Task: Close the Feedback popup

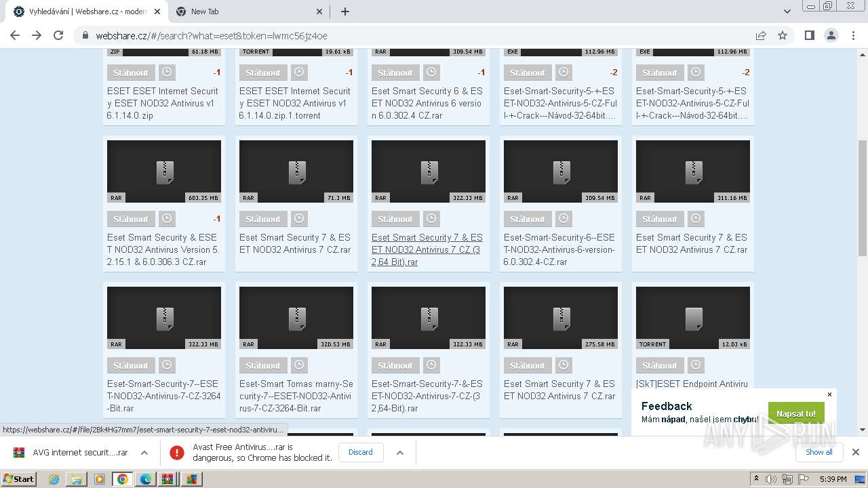Action: pyautogui.click(x=829, y=394)
